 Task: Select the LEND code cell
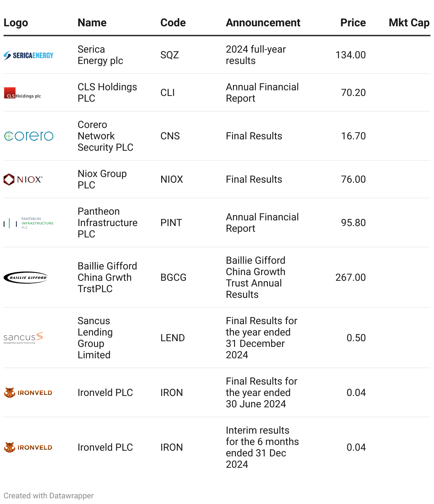pyautogui.click(x=173, y=338)
